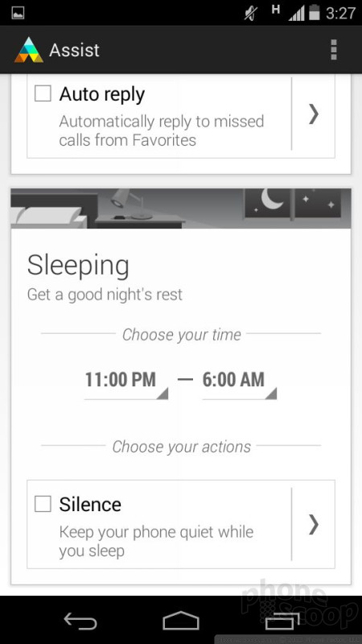Enable the Auto reply checkbox
The width and height of the screenshot is (362, 644).
(x=43, y=93)
